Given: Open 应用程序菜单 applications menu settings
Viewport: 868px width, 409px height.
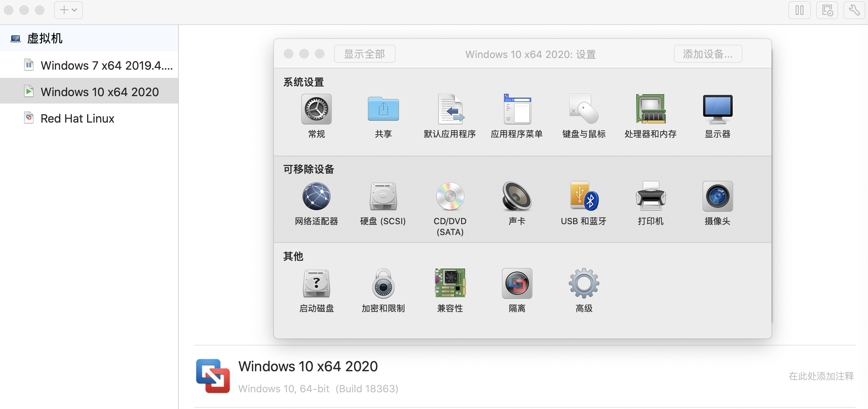Looking at the screenshot, I should pyautogui.click(x=517, y=109).
